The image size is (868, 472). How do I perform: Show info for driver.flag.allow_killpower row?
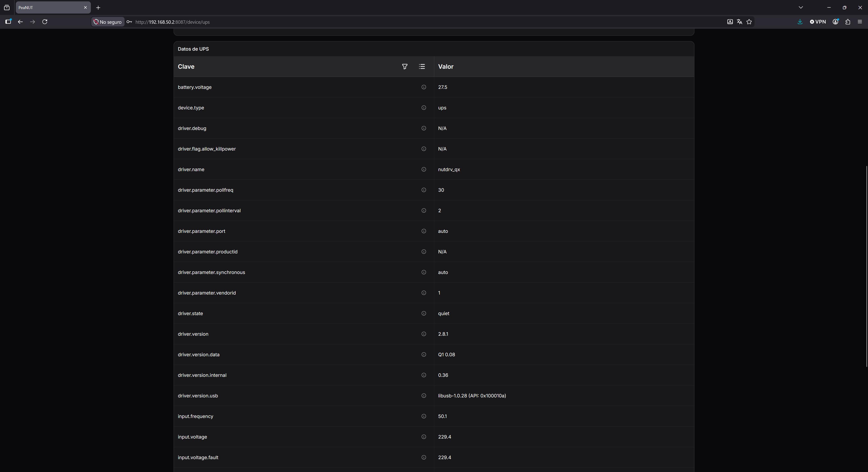pyautogui.click(x=424, y=149)
